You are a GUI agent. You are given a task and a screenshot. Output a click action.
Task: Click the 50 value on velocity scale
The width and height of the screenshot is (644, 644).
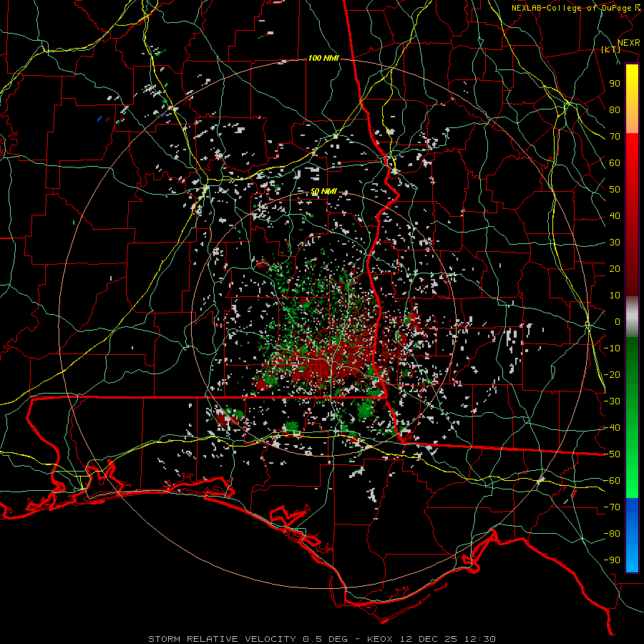coord(615,190)
